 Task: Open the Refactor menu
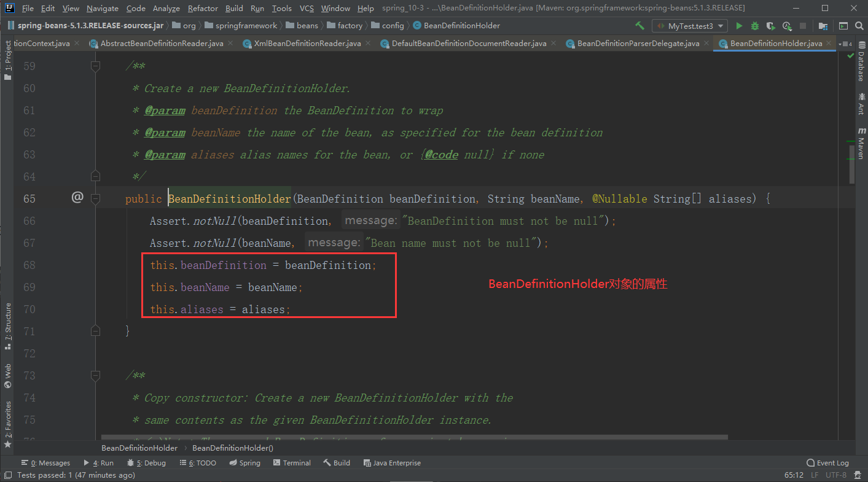(203, 8)
